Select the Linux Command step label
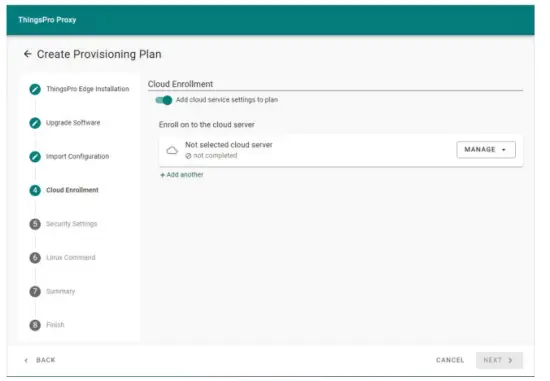This screenshot has width=550, height=381. tap(71, 258)
